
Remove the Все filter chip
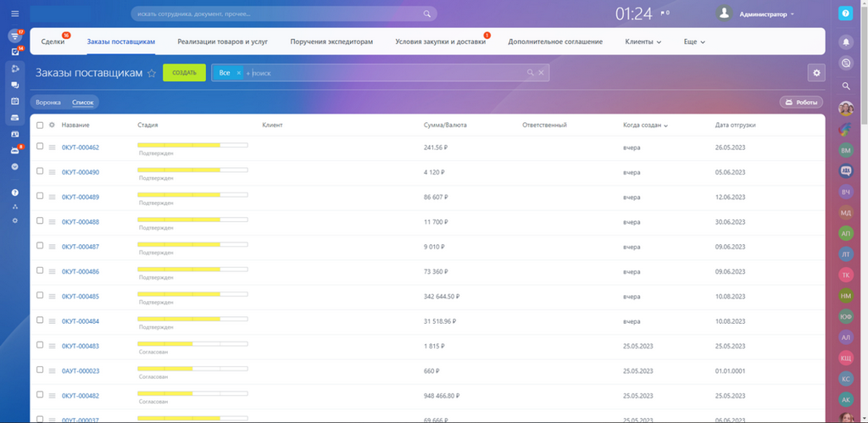(x=238, y=73)
